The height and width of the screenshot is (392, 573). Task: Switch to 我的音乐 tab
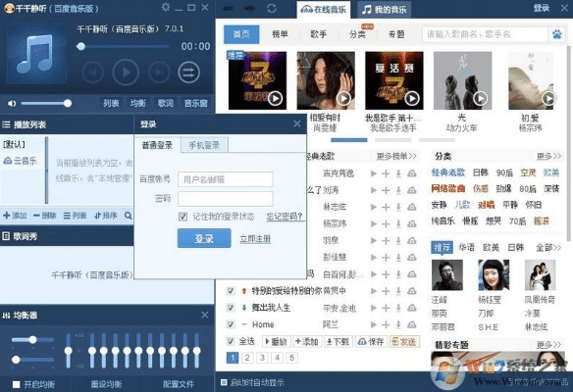[384, 10]
